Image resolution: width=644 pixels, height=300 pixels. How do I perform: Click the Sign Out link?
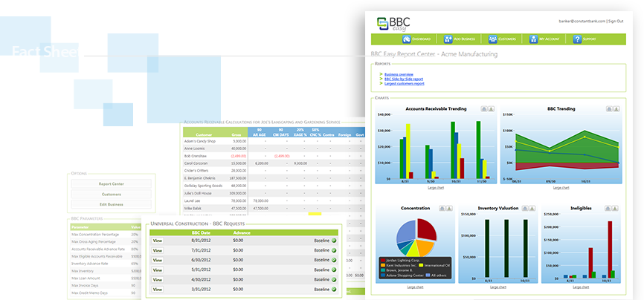pos(615,21)
